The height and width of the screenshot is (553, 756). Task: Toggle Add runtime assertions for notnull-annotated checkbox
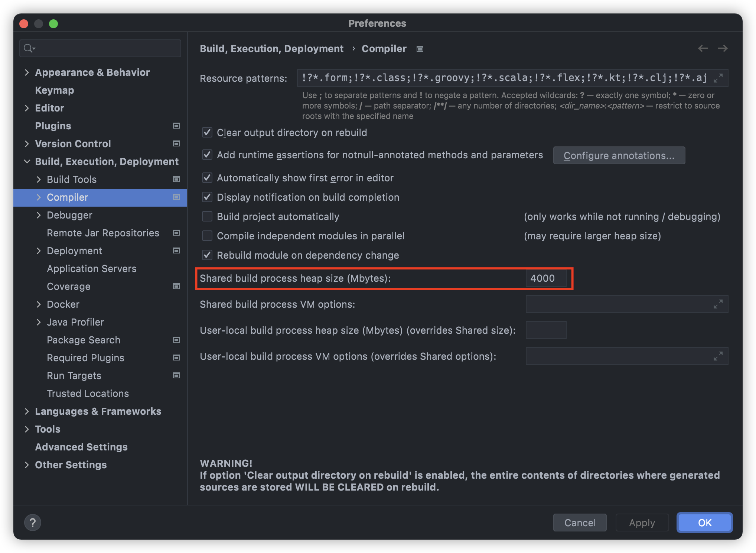tap(207, 155)
